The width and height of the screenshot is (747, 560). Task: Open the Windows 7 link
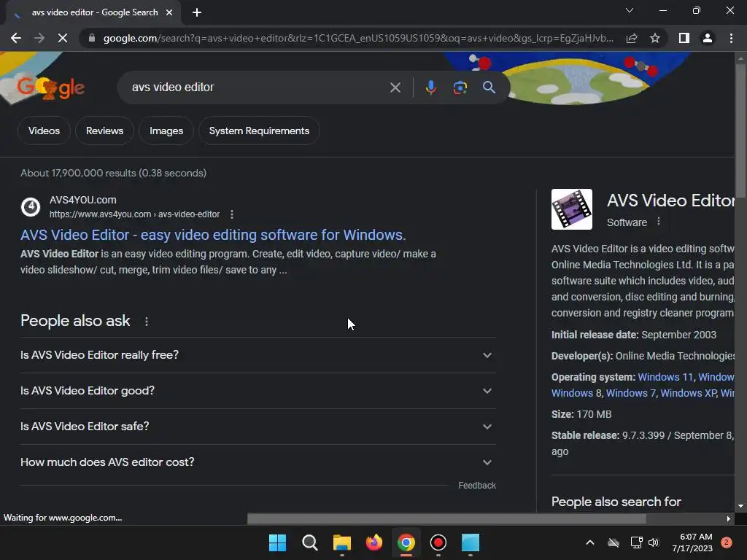point(630,393)
